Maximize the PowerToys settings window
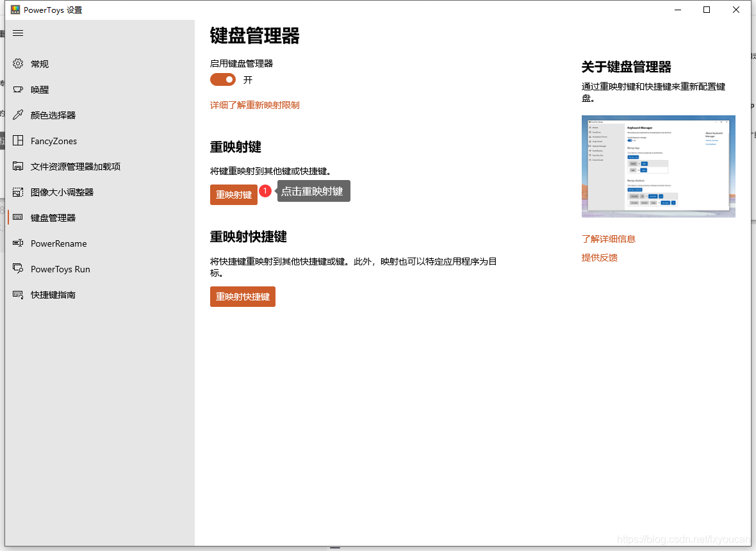 point(706,10)
